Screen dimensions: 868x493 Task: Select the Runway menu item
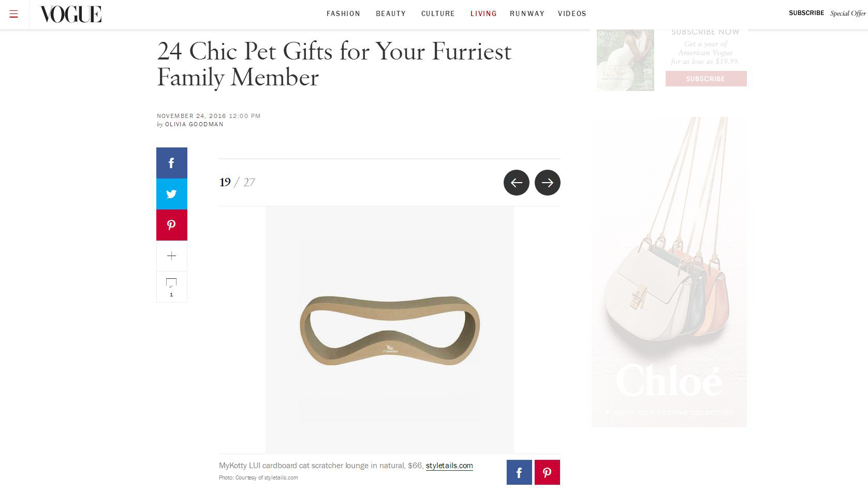(x=527, y=14)
